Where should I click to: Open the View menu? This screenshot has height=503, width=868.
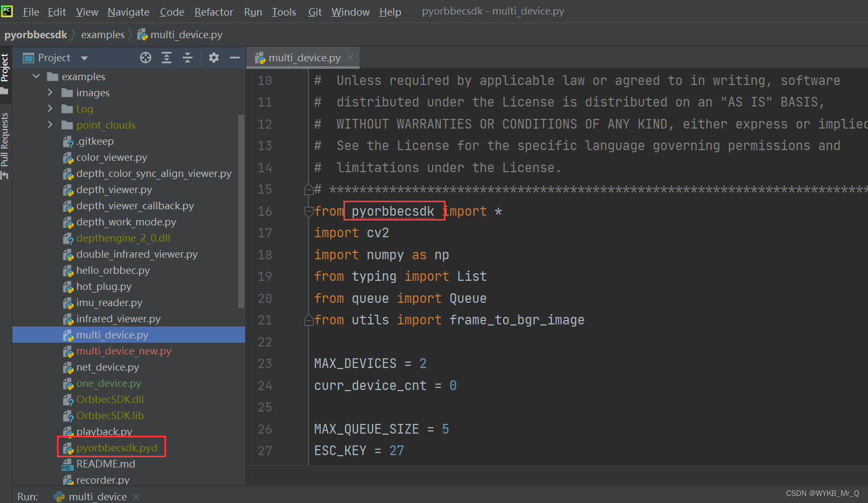click(87, 12)
